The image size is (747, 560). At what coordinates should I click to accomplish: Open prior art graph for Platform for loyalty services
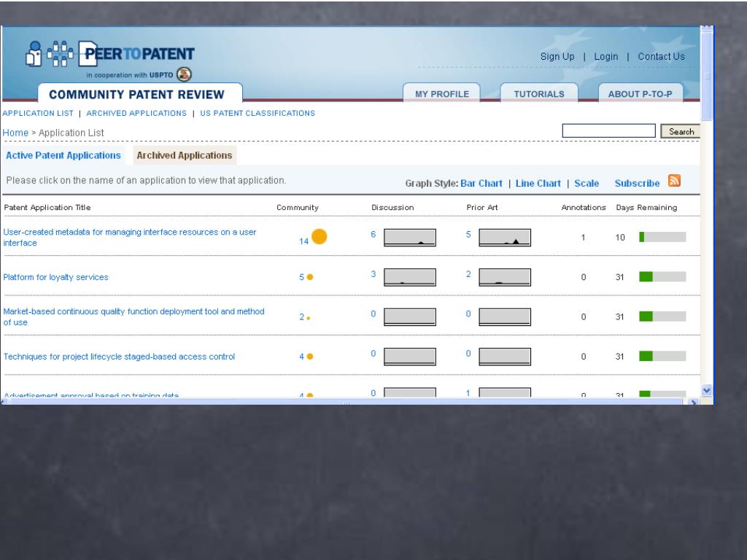(x=505, y=277)
